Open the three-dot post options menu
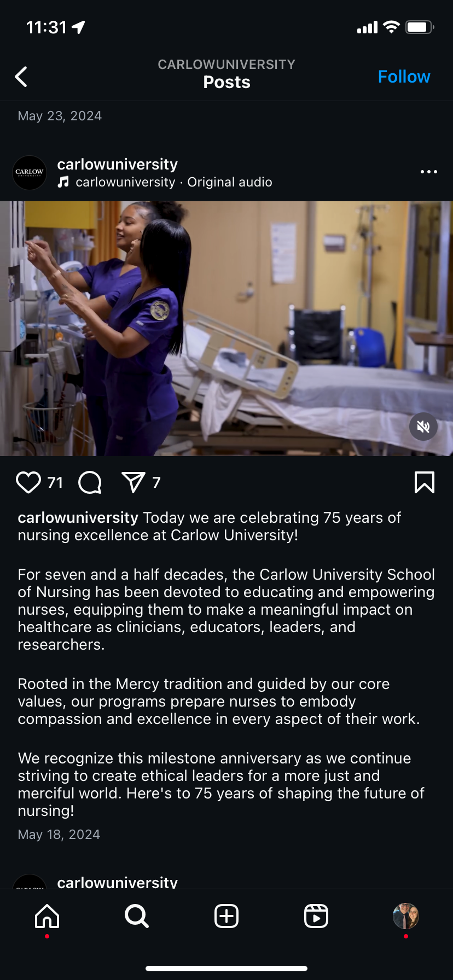Viewport: 453px width, 980px height. click(x=428, y=172)
